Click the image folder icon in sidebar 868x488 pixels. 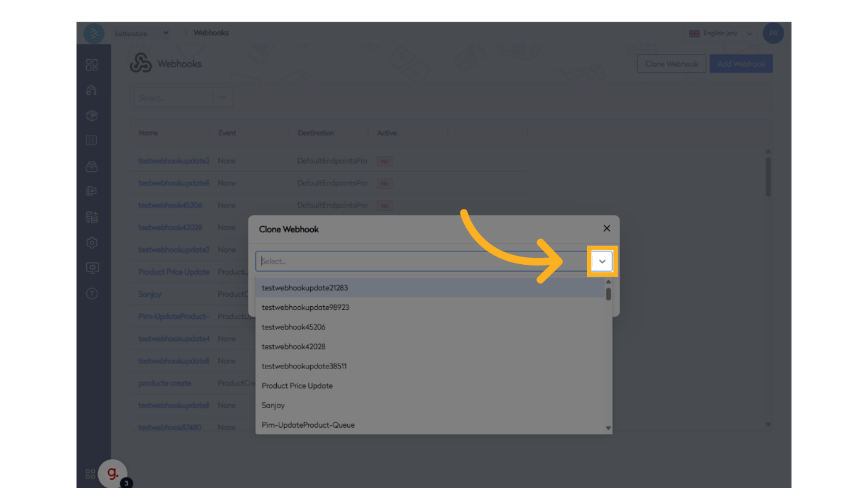click(x=92, y=191)
